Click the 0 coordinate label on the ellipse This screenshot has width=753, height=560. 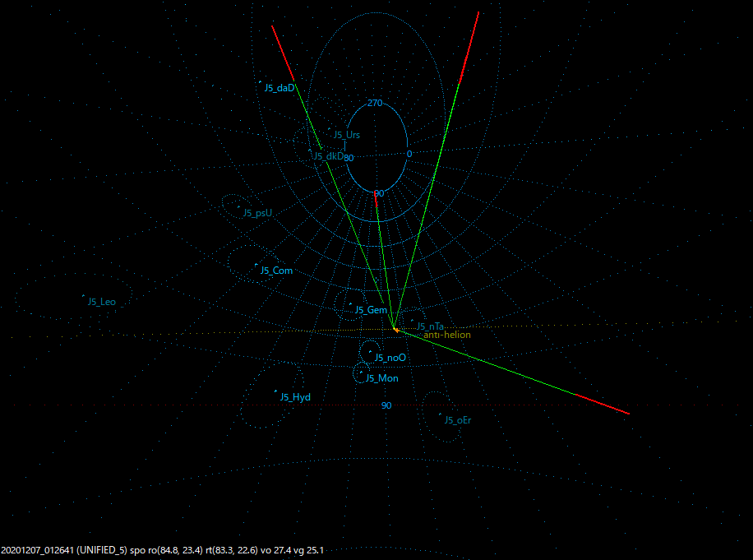tap(409, 154)
